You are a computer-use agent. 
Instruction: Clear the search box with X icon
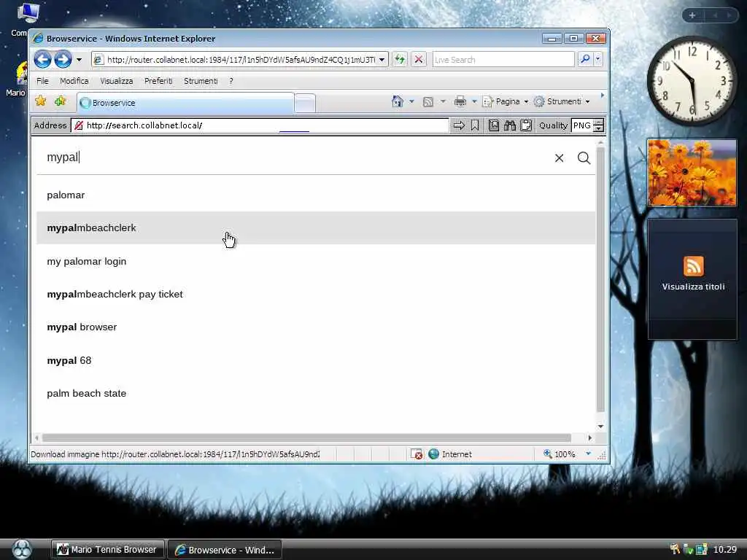[560, 158]
